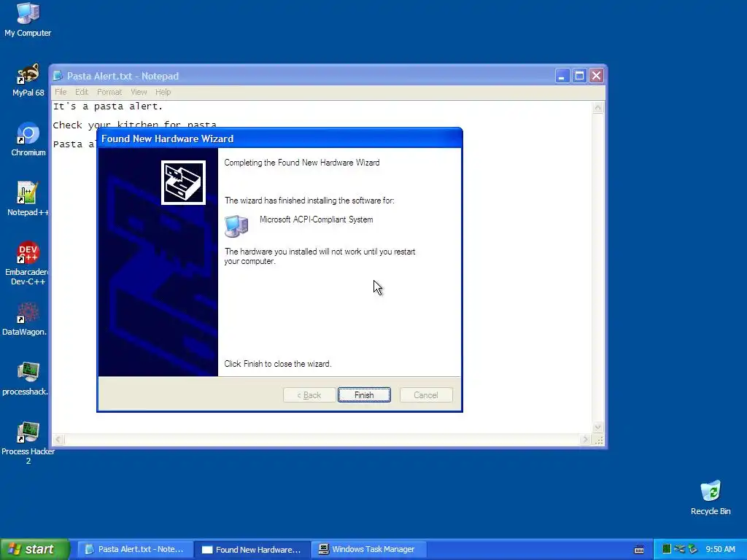Image resolution: width=747 pixels, height=560 pixels.
Task: Click Notepad vertical scrollbar down arrow
Action: click(x=598, y=427)
